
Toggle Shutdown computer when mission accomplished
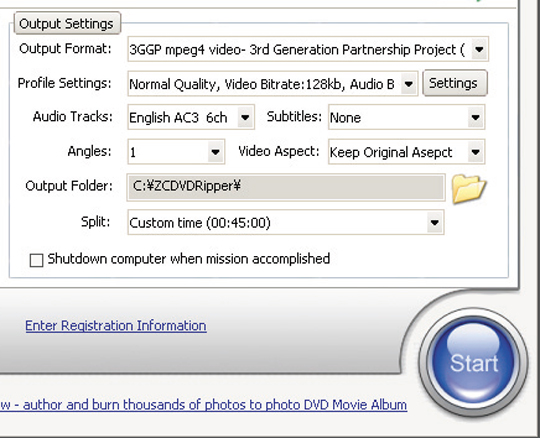tap(37, 260)
